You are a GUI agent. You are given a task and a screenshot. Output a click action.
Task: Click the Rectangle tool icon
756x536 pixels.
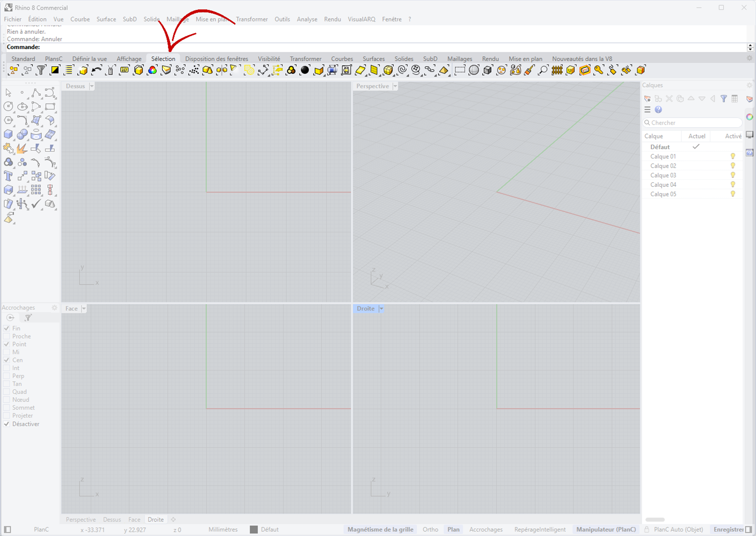click(50, 106)
